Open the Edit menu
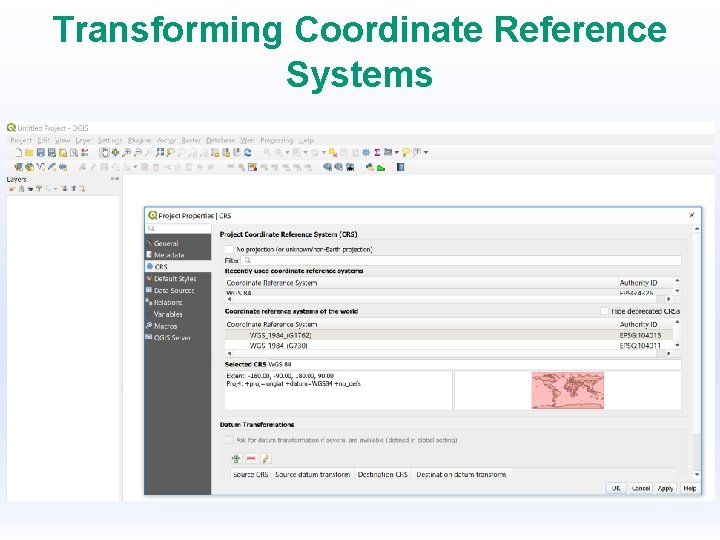Image resolution: width=720 pixels, height=540 pixels. [x=43, y=141]
